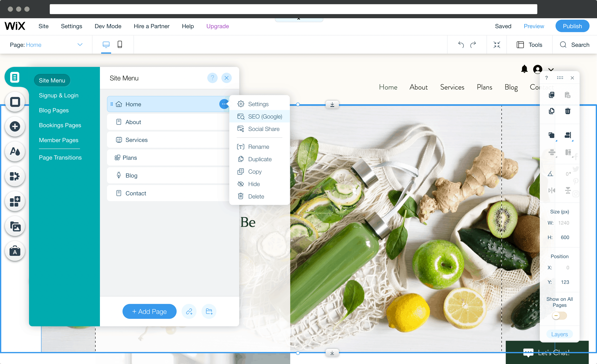Hide the Home page from menu
This screenshot has height=364, width=597.
click(x=254, y=184)
